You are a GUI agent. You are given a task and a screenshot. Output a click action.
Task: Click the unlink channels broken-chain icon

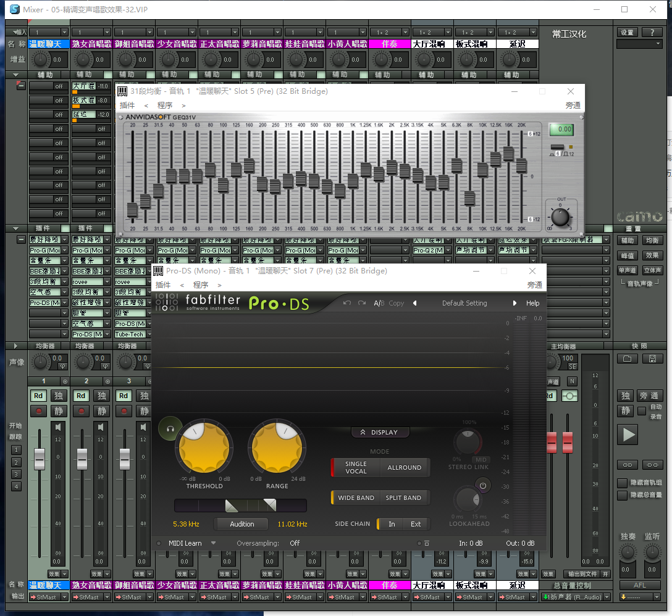tap(652, 465)
